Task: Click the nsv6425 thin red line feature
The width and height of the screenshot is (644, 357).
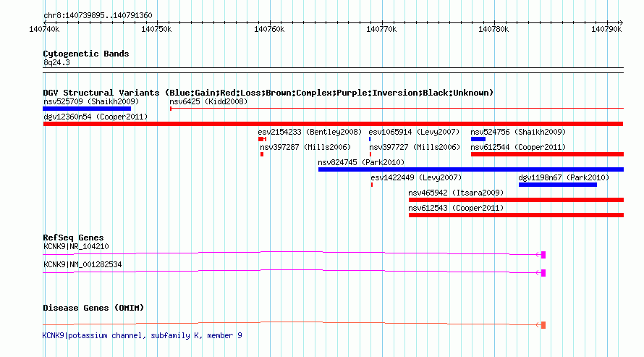Action: (397, 109)
